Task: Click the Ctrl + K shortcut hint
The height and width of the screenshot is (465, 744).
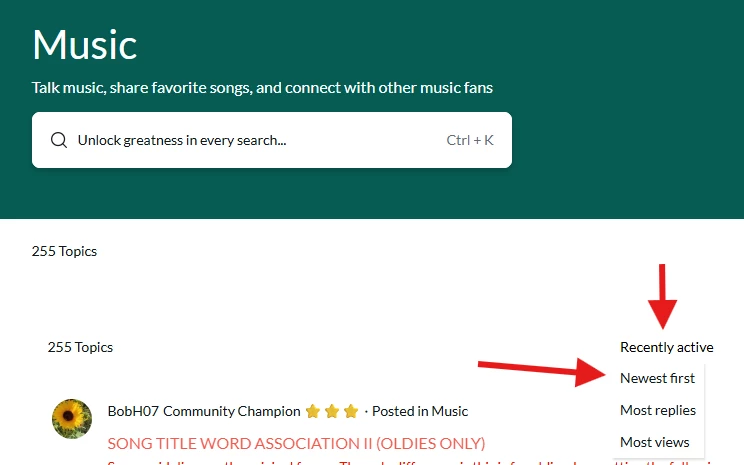Action: [470, 140]
